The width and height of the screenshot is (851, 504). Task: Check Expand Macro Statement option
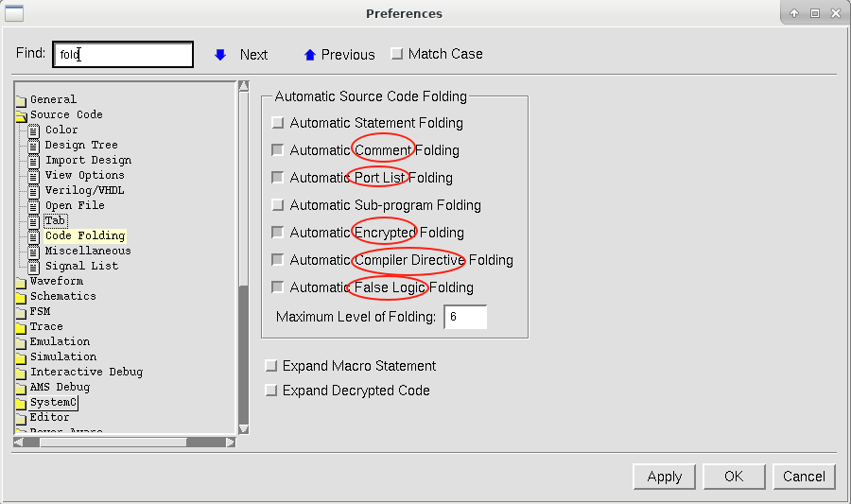[x=272, y=366]
